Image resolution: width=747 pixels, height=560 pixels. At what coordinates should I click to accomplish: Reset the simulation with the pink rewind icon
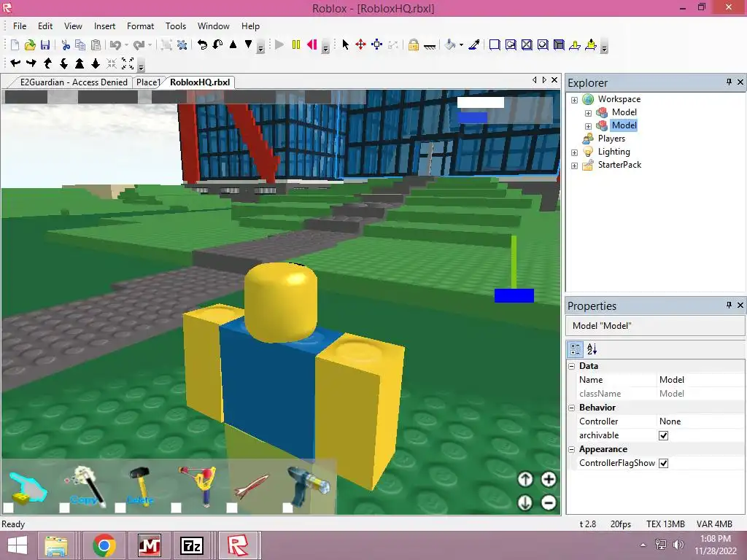point(312,44)
